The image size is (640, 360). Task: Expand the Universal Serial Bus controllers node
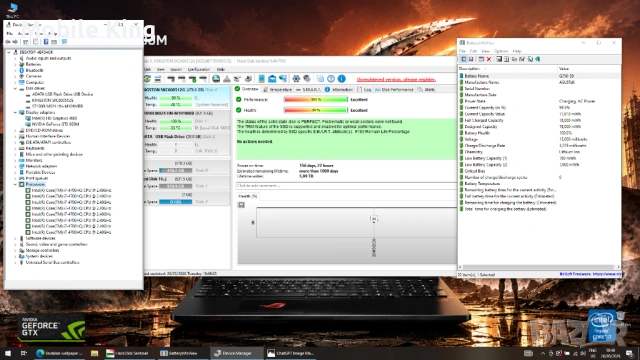click(x=16, y=262)
